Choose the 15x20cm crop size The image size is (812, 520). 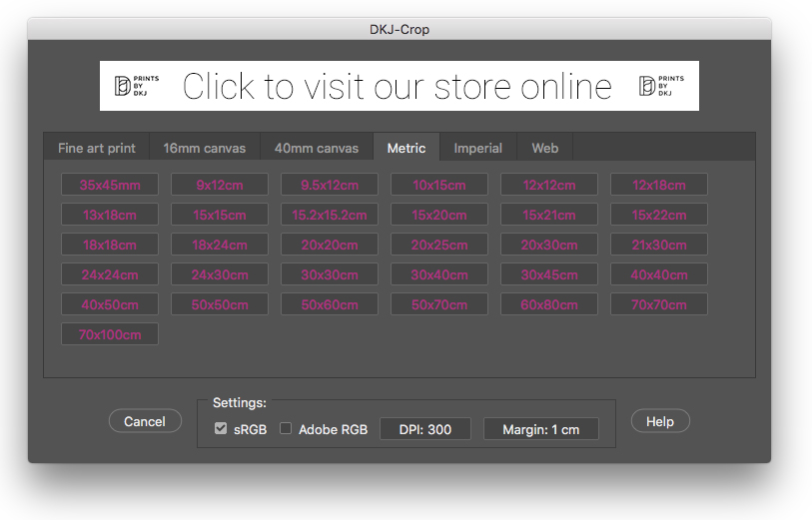439,215
